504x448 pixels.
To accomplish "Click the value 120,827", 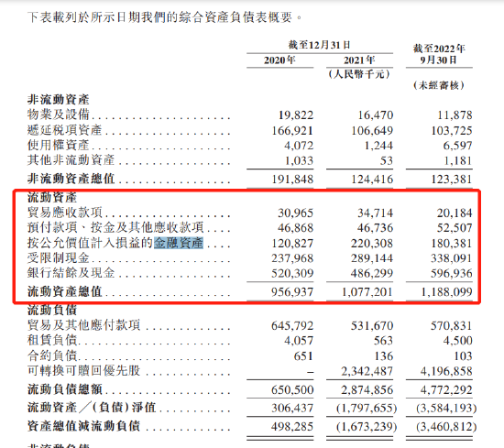I will [292, 244].
